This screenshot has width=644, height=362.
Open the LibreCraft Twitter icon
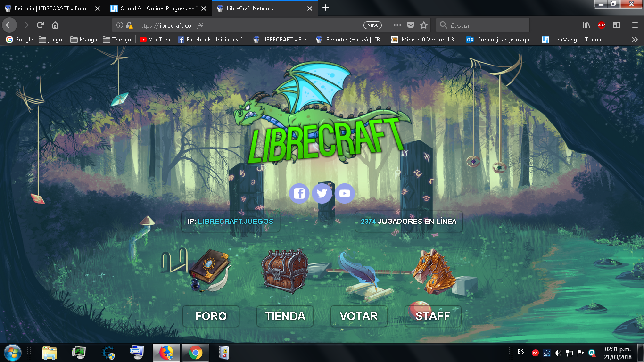[322, 193]
